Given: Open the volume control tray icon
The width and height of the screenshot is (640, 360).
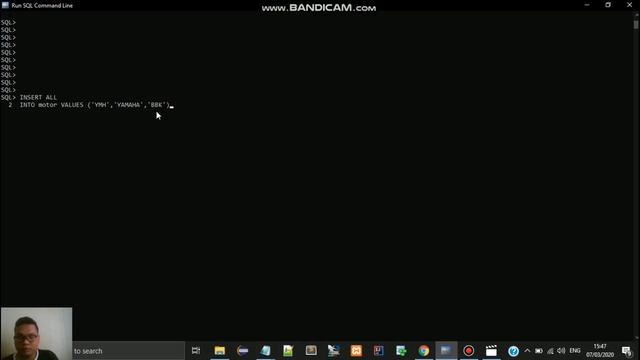Looking at the screenshot, I should [x=561, y=351].
